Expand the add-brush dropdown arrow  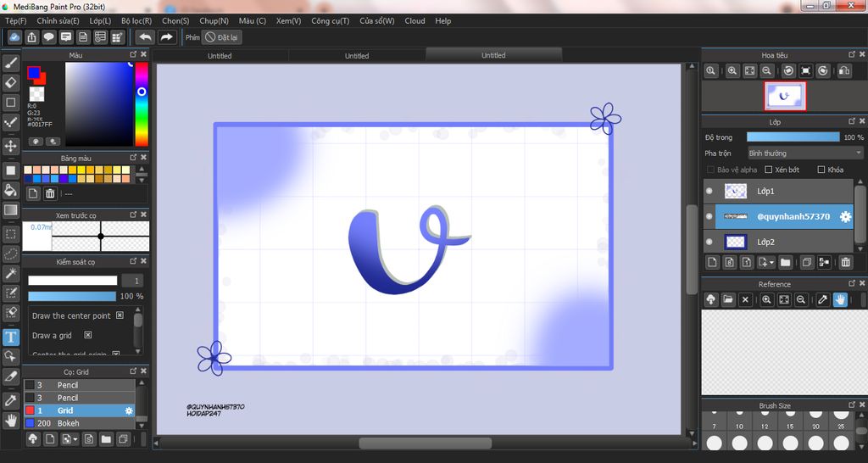click(x=75, y=440)
